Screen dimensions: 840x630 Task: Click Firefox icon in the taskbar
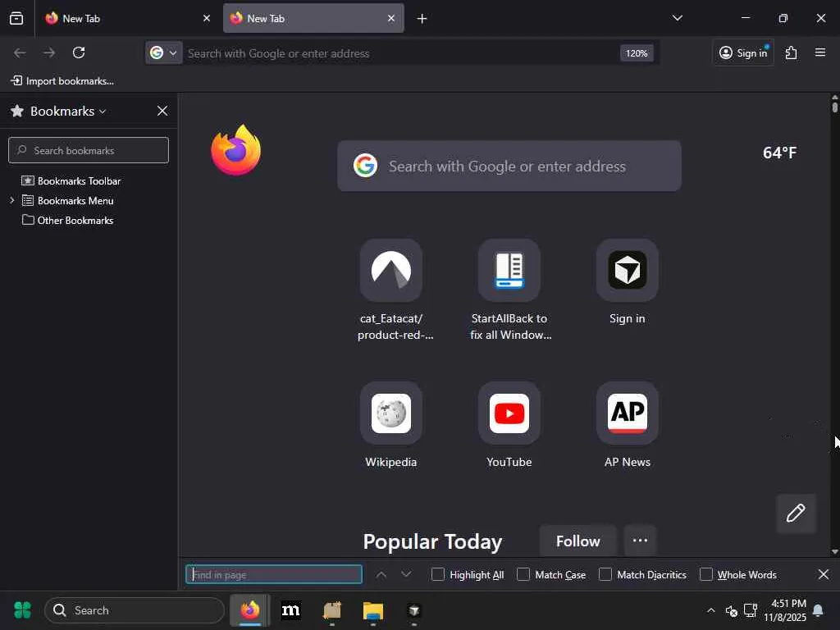coord(249,610)
